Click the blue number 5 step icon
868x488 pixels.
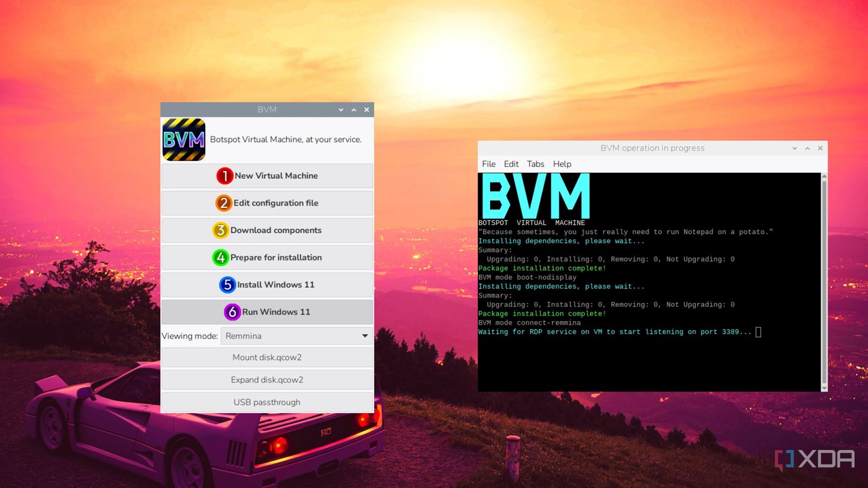coord(227,285)
